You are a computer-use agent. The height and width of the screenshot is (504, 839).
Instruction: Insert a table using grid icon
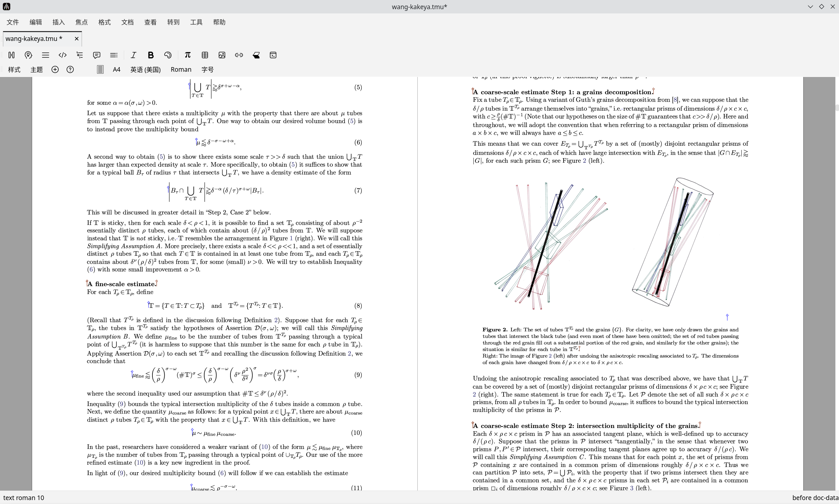pyautogui.click(x=205, y=55)
